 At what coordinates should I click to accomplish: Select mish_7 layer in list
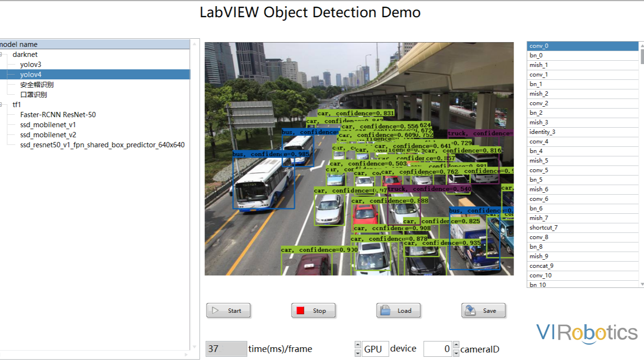pos(583,218)
